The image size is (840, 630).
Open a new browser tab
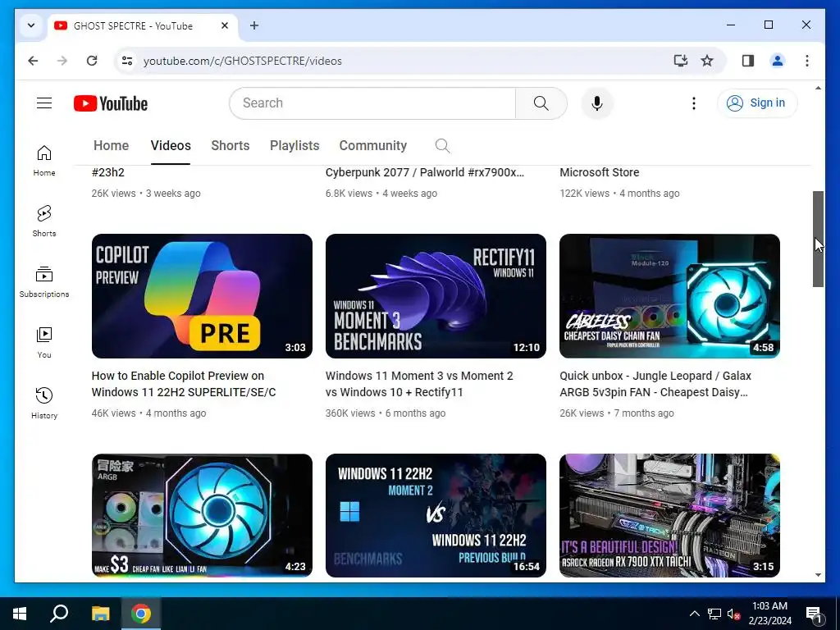coord(254,25)
